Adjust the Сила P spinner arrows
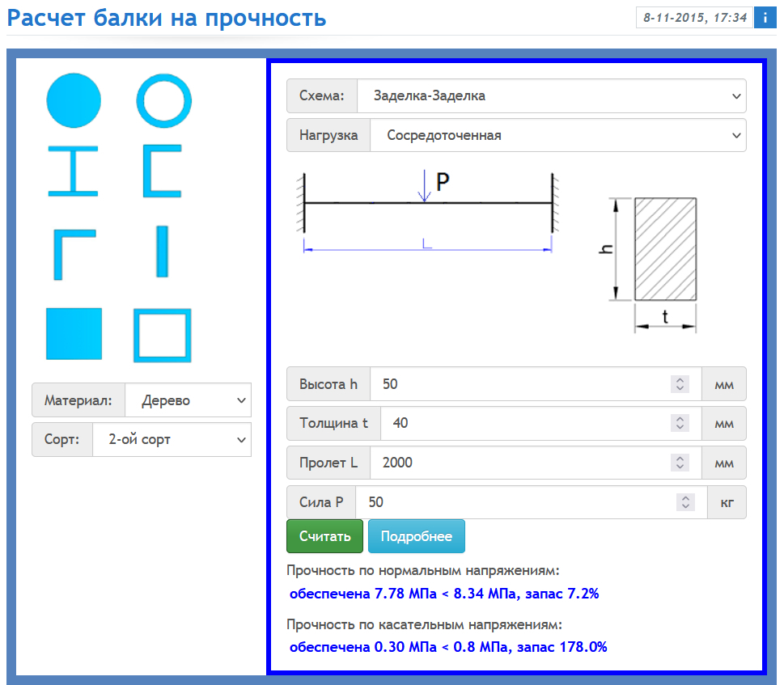 pyautogui.click(x=685, y=502)
